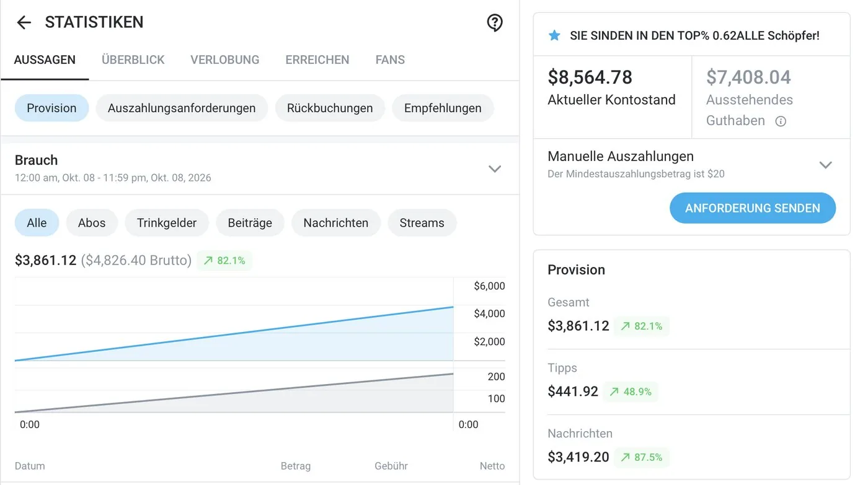Click the 82.1% trend badge under Gesamt
Image resolution: width=868 pixels, height=485 pixels.
click(x=642, y=326)
